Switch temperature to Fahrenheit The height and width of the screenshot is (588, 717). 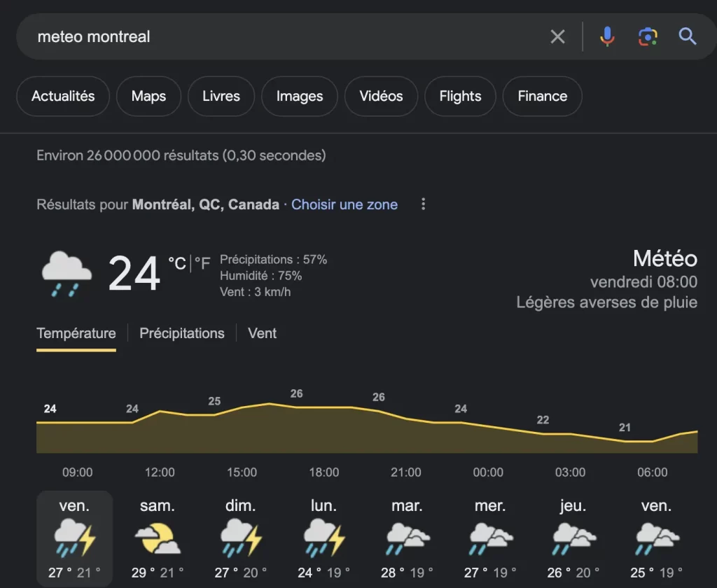click(x=203, y=263)
